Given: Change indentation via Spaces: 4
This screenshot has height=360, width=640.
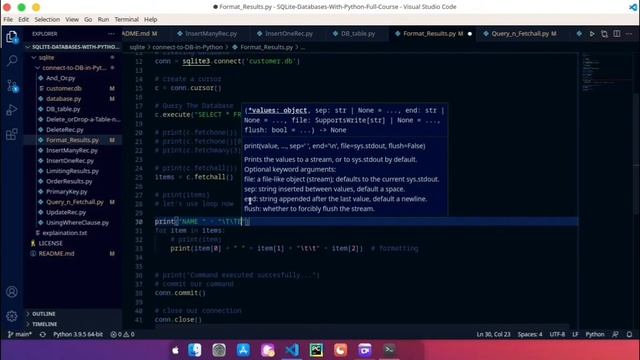Looking at the screenshot, I should point(530,334).
